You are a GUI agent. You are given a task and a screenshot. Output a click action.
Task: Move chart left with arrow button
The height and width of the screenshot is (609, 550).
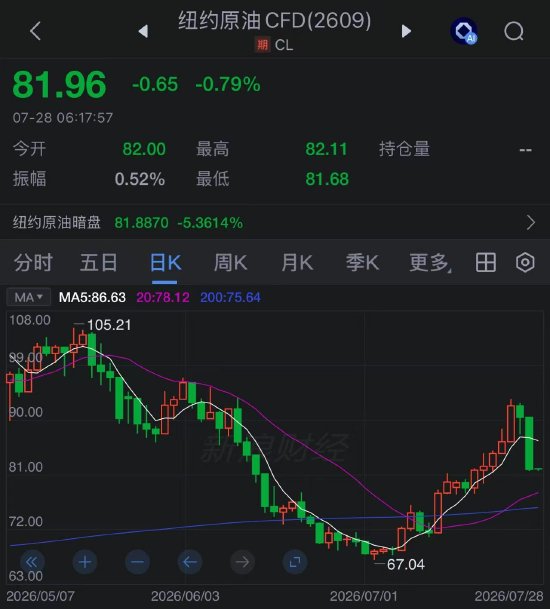click(x=190, y=562)
